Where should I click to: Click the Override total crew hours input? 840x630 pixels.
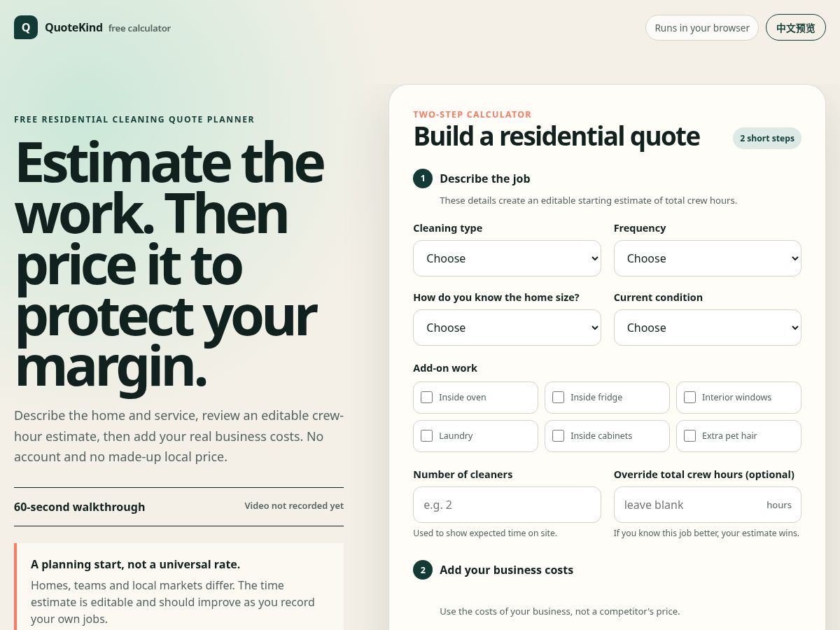tap(708, 505)
